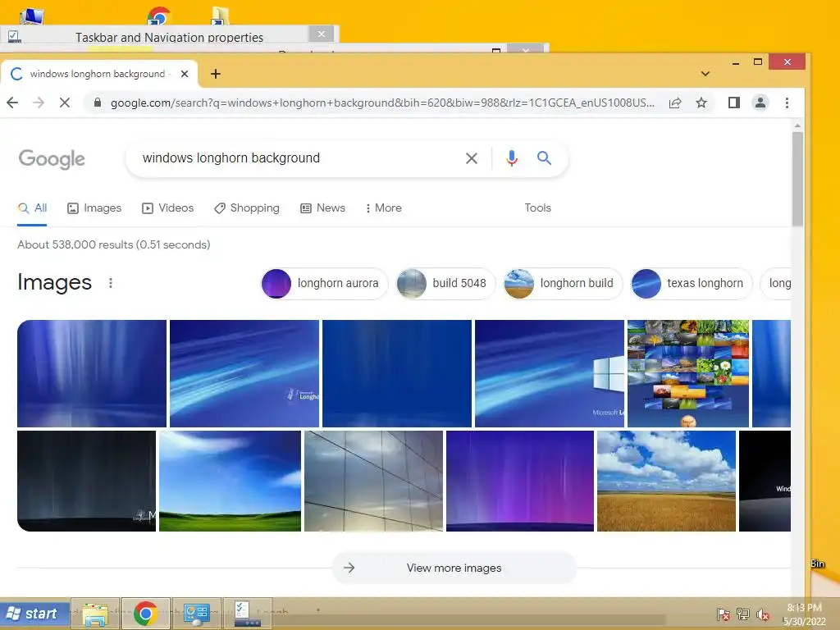This screenshot has height=630, width=840.
Task: Open the taskbar clock showing 8:13 PM
Action: (x=805, y=614)
